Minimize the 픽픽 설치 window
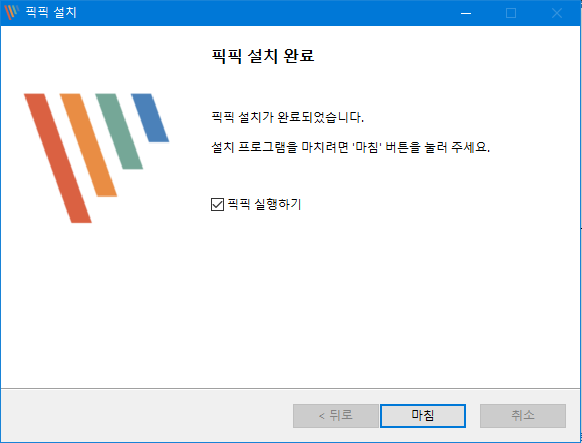 466,13
